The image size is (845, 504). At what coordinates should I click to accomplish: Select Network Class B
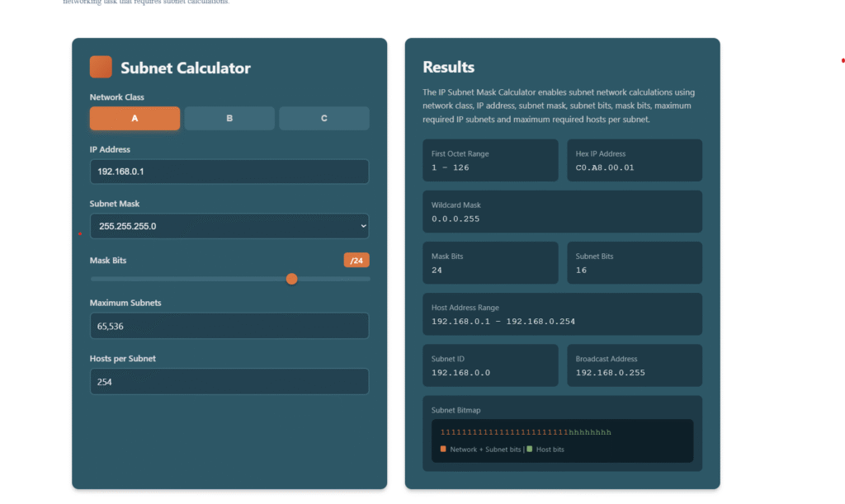[x=229, y=118]
